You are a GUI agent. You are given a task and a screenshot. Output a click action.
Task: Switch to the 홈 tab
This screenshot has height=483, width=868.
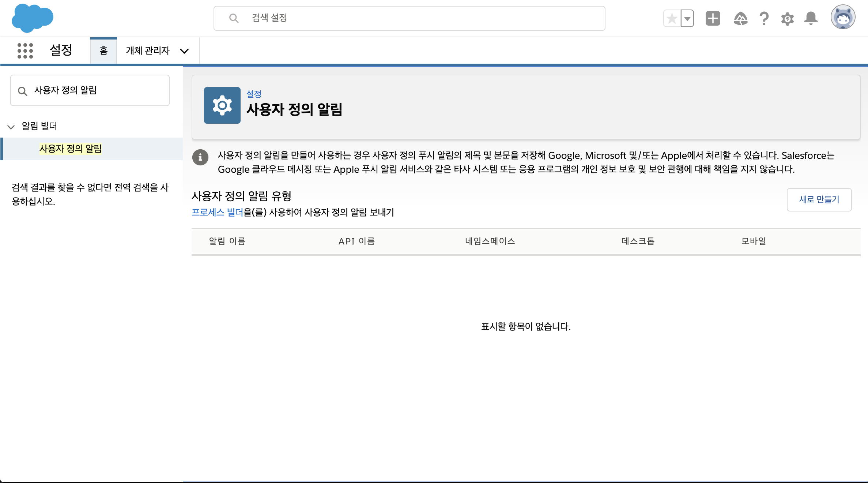click(x=103, y=50)
